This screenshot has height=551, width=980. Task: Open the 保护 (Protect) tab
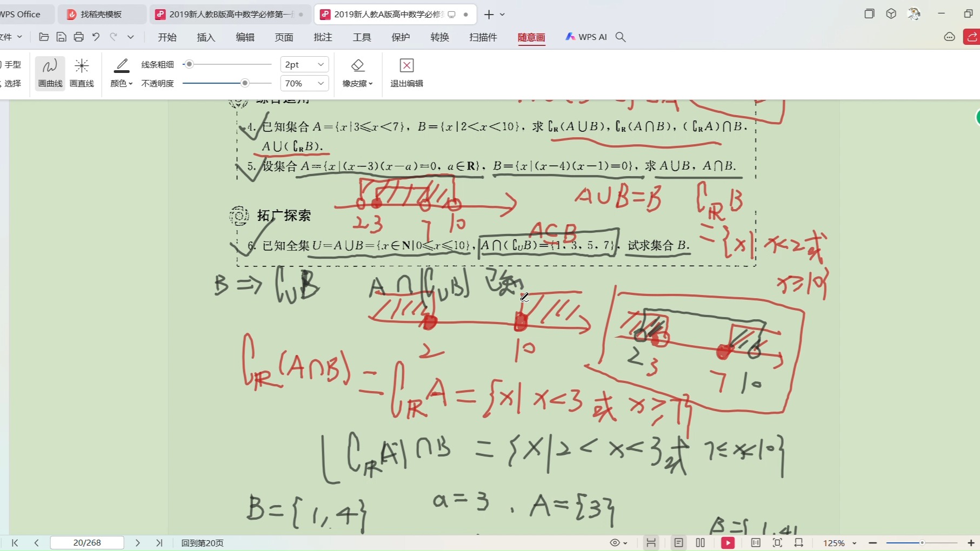click(x=401, y=37)
